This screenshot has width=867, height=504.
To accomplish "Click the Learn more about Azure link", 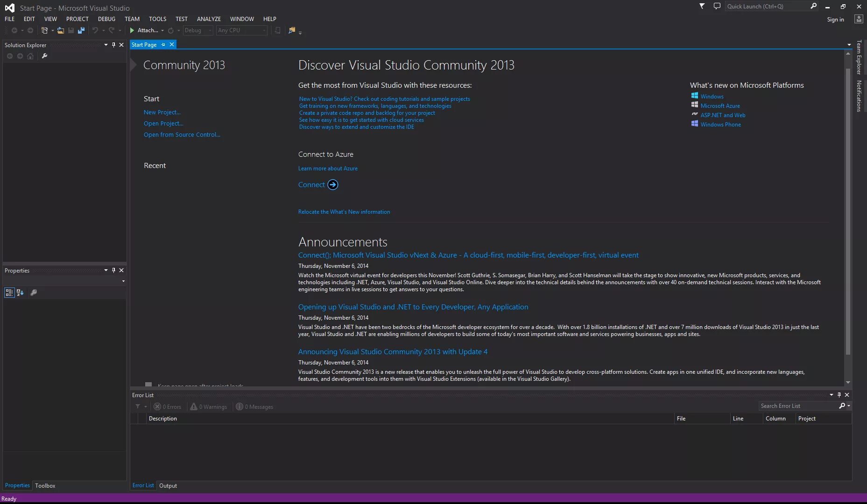I will pyautogui.click(x=328, y=168).
